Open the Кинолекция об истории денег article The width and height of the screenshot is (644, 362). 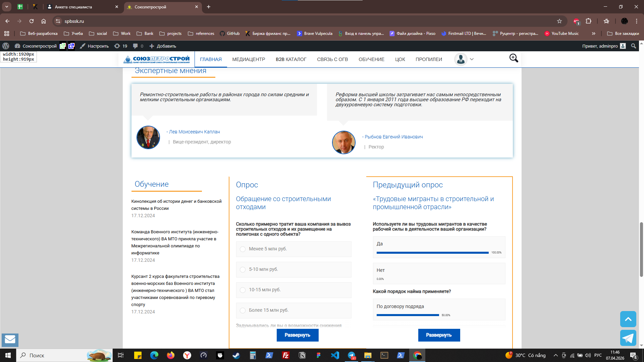coord(176,205)
